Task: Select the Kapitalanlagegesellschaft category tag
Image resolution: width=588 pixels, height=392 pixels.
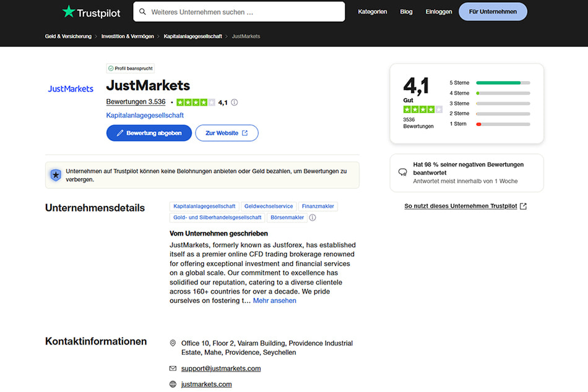Action: [x=204, y=206]
